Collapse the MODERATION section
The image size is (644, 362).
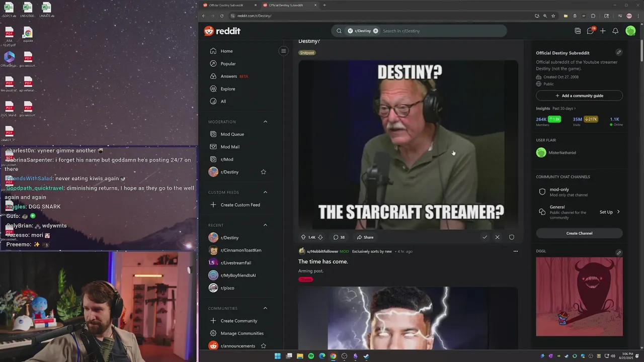point(265,122)
